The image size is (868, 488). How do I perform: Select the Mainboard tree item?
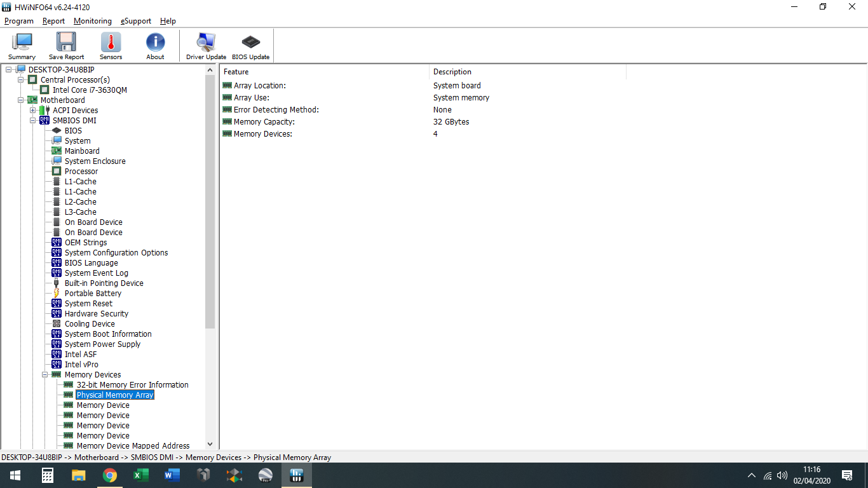click(82, 151)
